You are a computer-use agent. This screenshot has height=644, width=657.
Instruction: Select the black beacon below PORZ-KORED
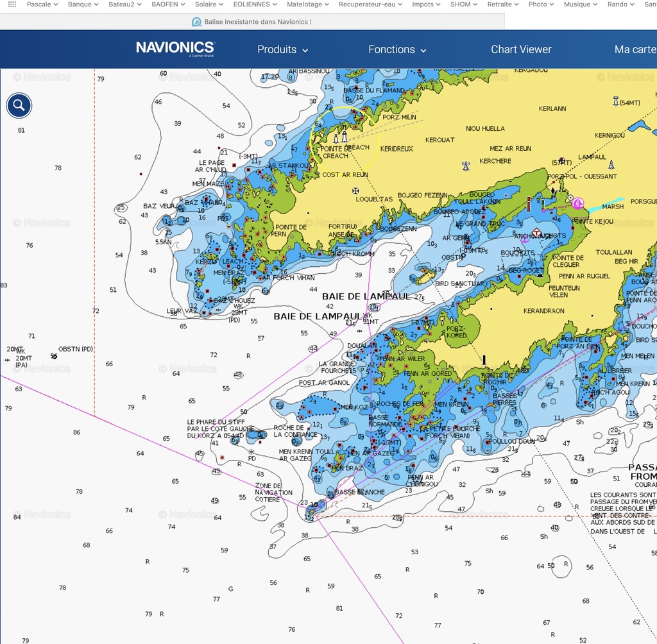tap(484, 360)
